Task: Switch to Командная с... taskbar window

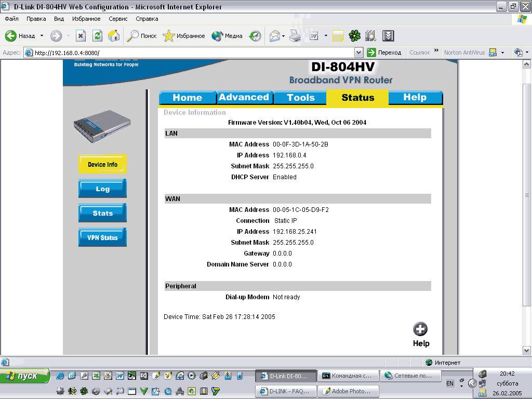Action: [348, 376]
